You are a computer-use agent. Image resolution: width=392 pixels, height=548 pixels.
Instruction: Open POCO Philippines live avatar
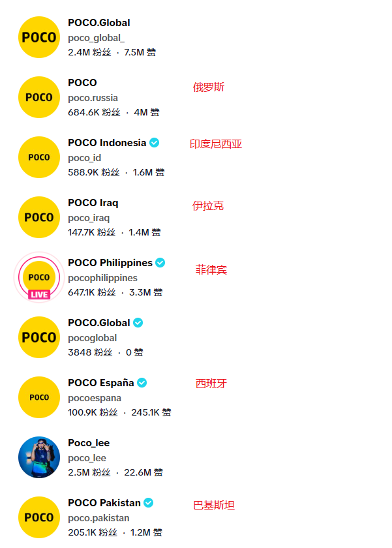(39, 277)
